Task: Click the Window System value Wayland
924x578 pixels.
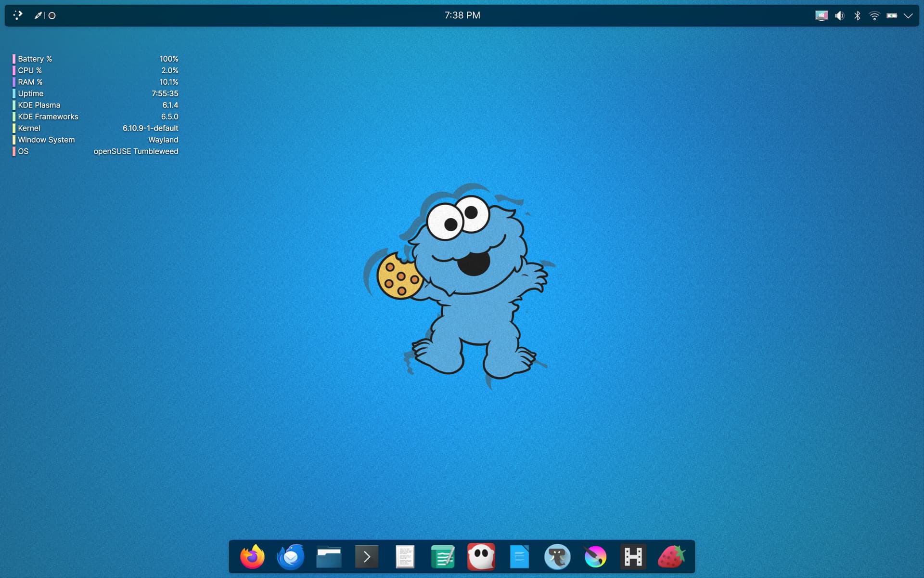Action: (x=163, y=140)
